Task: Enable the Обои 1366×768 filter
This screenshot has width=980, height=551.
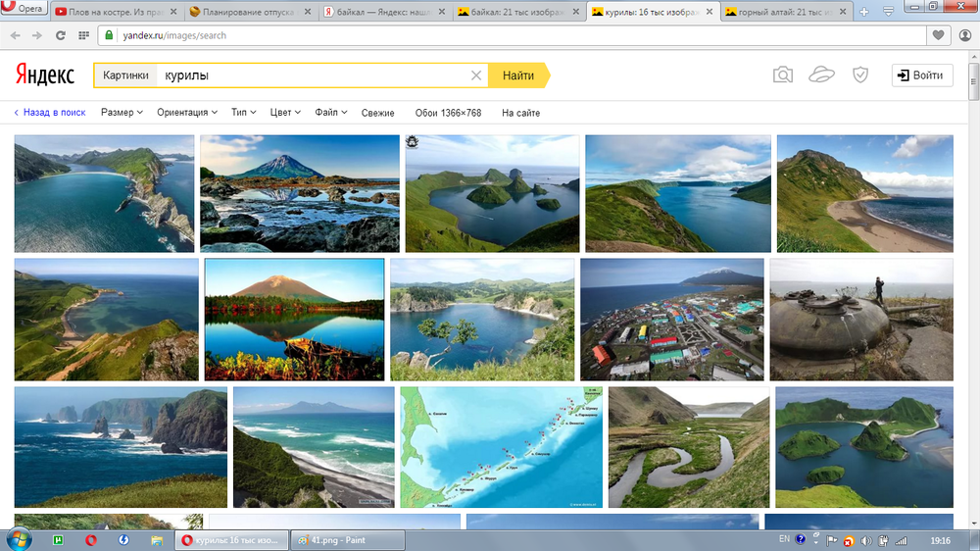Action: (448, 113)
